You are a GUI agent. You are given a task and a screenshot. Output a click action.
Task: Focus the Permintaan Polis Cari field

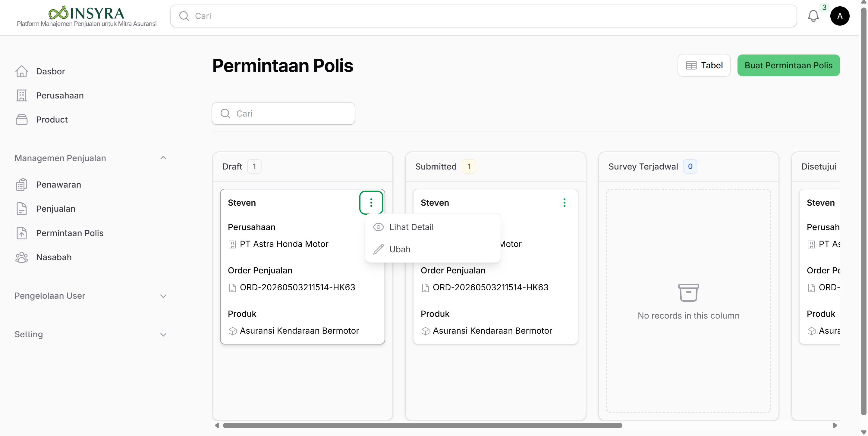point(283,114)
